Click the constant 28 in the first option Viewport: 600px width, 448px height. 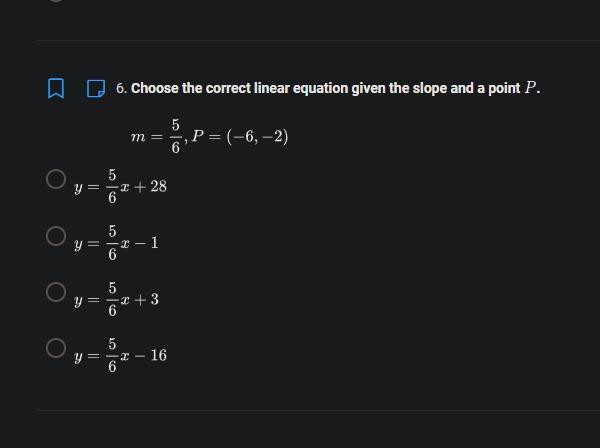[x=158, y=186]
